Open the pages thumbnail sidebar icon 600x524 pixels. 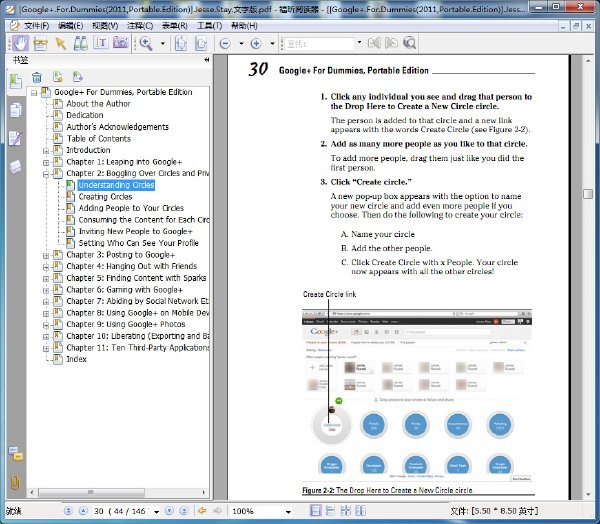click(16, 110)
